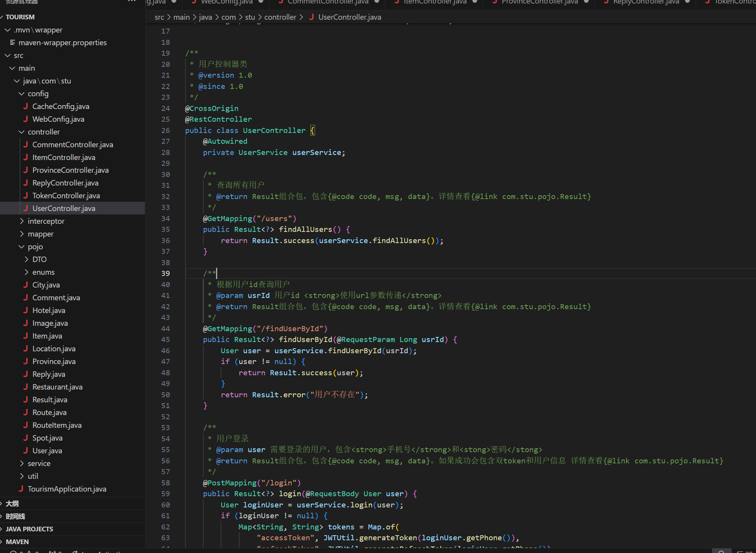The height and width of the screenshot is (553, 756).
Task: Click the Java icon beside TourismApplication.java
Action: 21,489
